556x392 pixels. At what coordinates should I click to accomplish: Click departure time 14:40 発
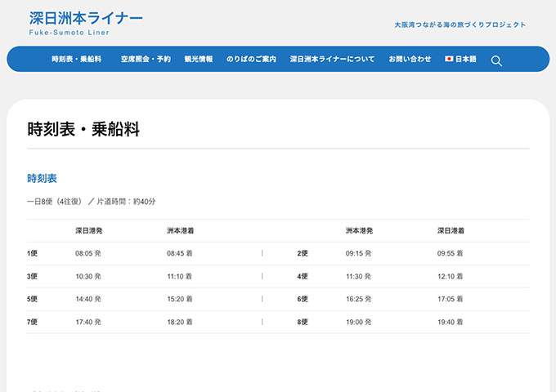coord(88,299)
